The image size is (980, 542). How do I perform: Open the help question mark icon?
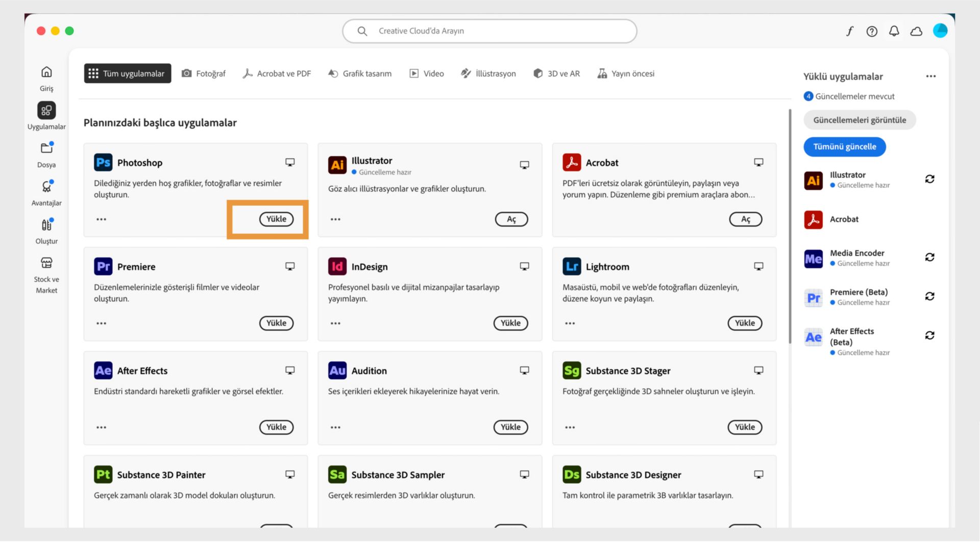pos(872,31)
